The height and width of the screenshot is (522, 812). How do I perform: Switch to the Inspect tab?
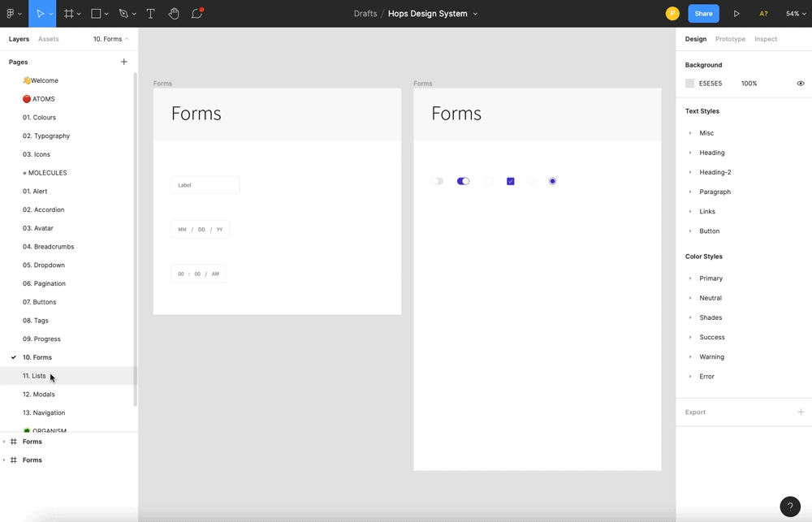tap(766, 39)
